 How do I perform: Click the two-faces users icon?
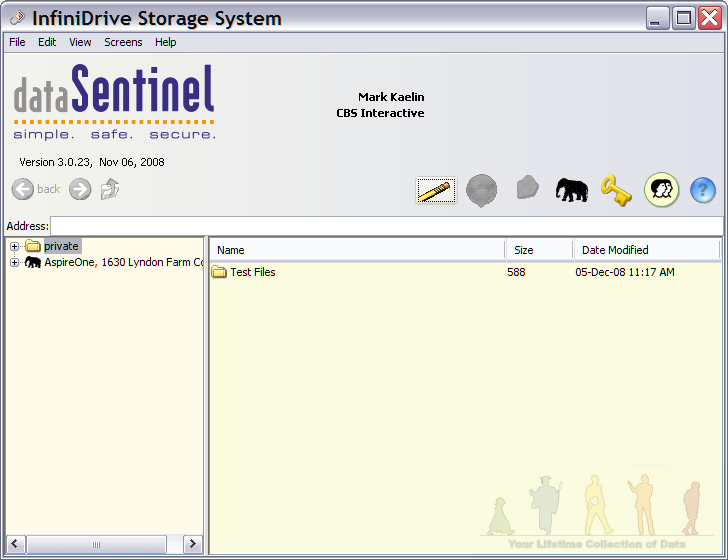(x=661, y=189)
